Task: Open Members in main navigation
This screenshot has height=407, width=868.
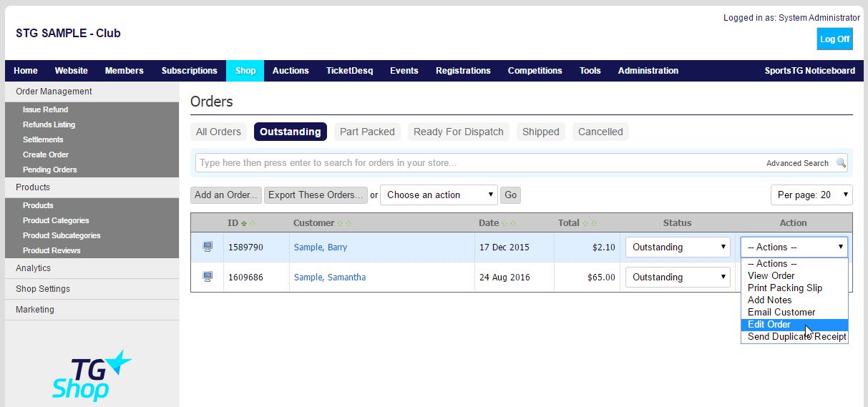Action: click(125, 71)
